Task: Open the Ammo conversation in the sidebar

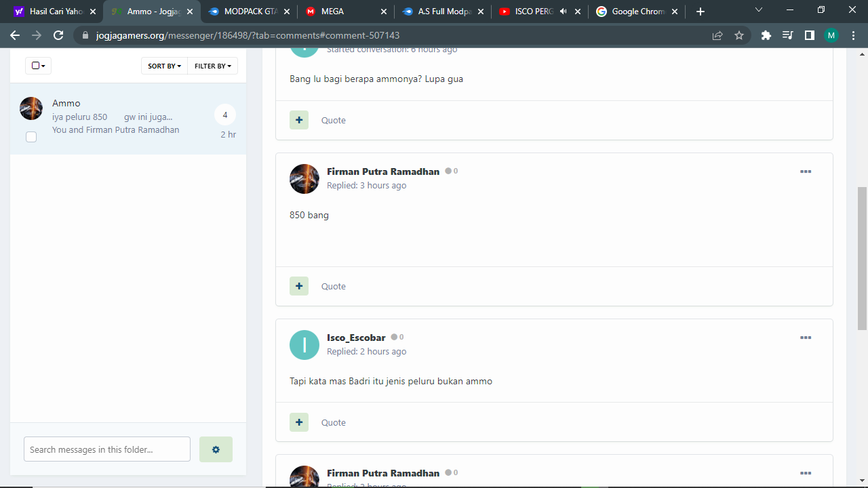Action: pos(128,119)
